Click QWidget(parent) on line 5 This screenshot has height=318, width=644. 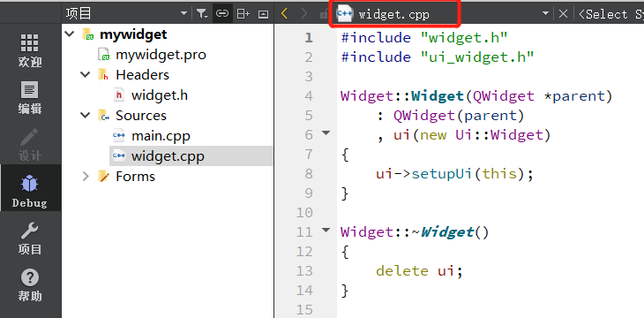[x=459, y=116]
